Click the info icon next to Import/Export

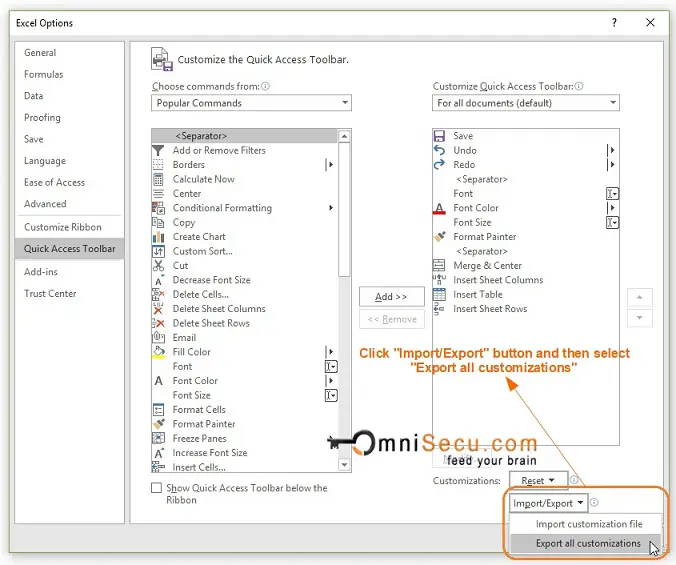point(594,503)
